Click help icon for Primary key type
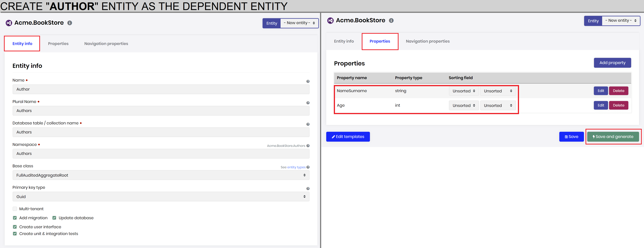 pos(308,189)
